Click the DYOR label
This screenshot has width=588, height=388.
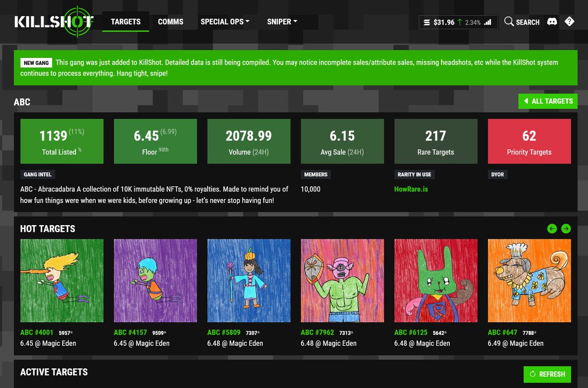point(497,174)
